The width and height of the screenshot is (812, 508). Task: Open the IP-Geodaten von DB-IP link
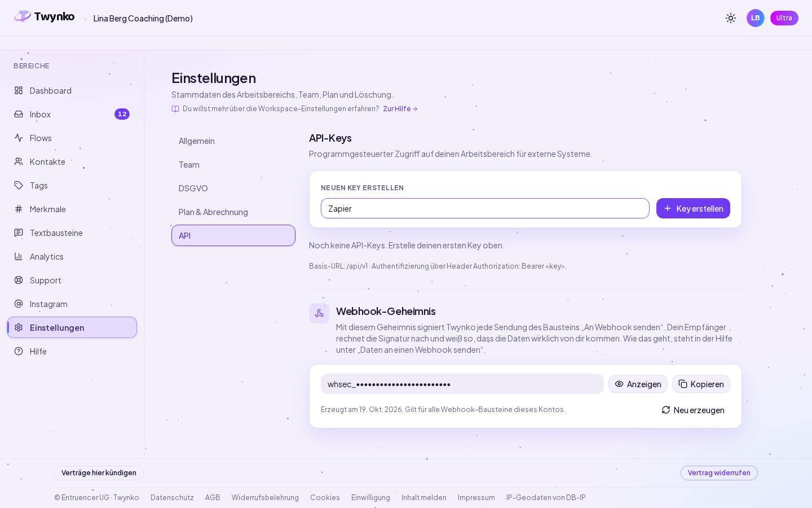point(546,497)
